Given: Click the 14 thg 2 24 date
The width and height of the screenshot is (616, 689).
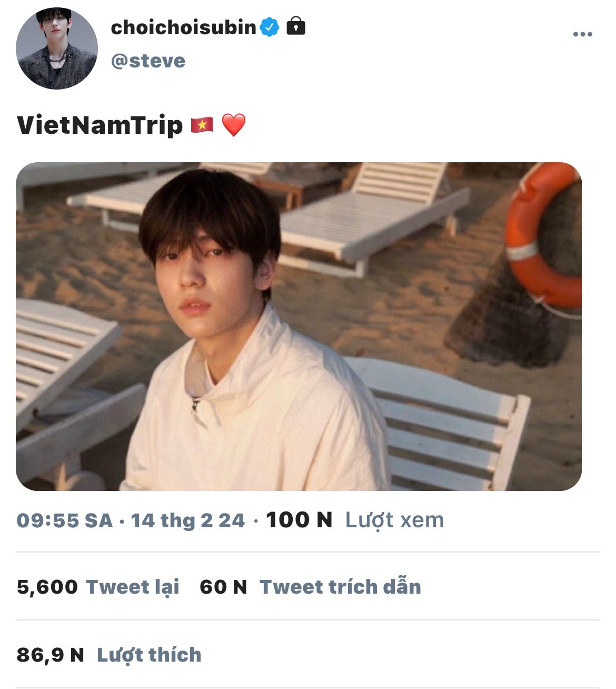Looking at the screenshot, I should (188, 520).
